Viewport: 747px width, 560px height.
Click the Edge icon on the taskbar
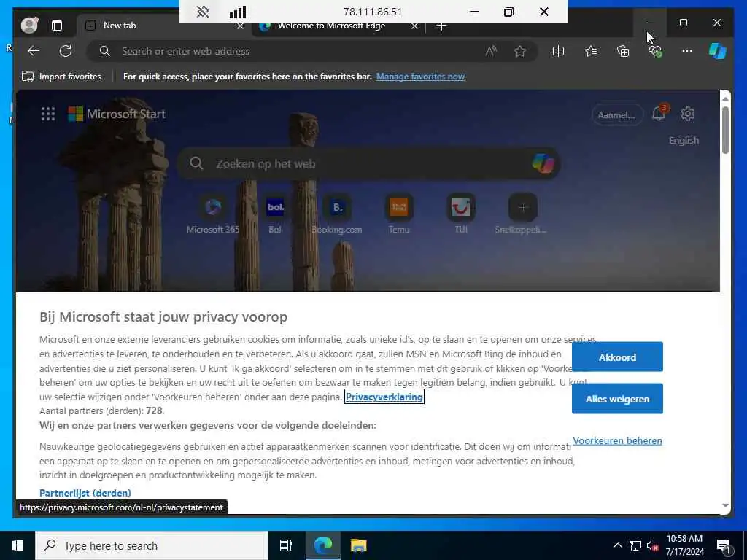point(322,545)
